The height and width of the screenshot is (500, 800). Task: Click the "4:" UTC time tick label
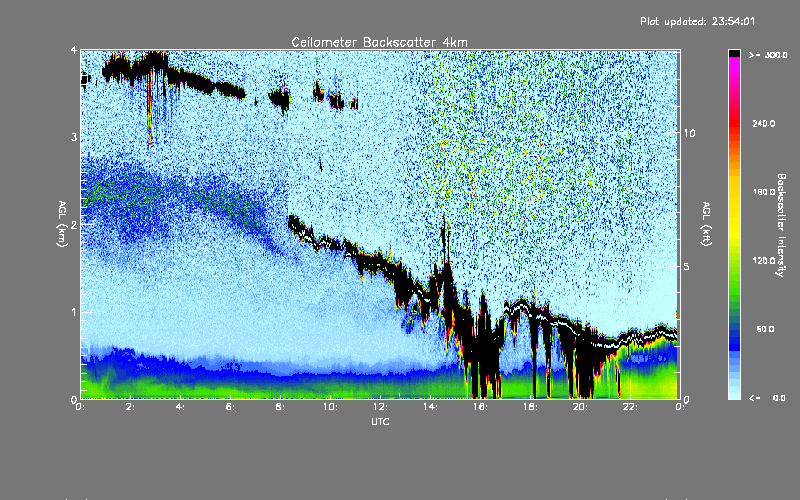pyautogui.click(x=181, y=407)
